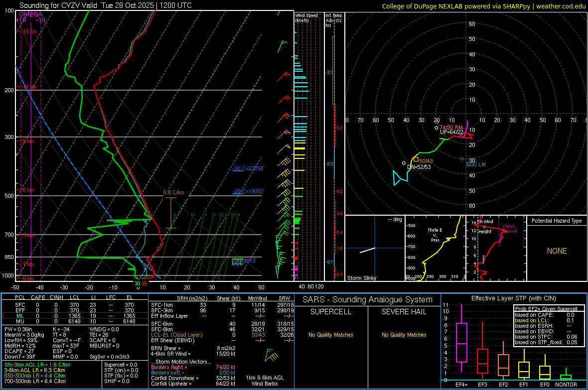
Task: Select '3-6km AGL LR = 6.3 C/km'
Action: pos(35,370)
